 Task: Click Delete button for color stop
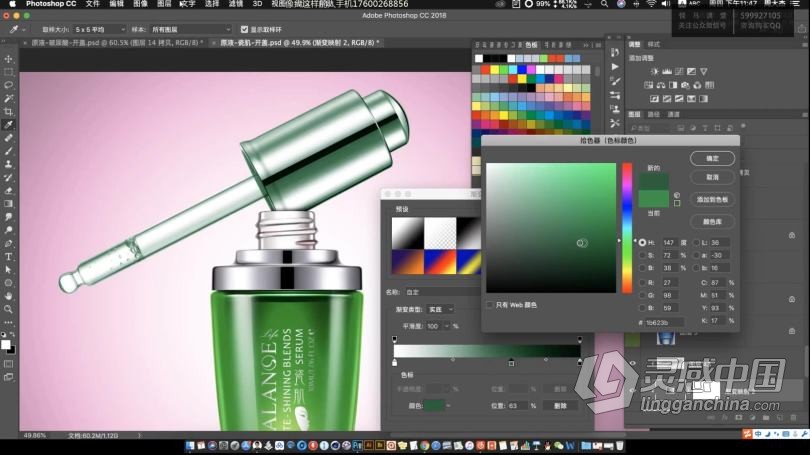[x=560, y=406]
